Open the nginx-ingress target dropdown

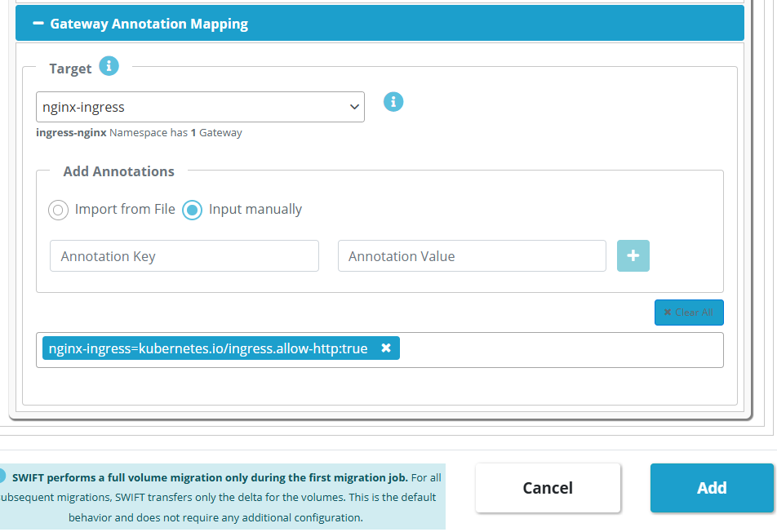[200, 107]
